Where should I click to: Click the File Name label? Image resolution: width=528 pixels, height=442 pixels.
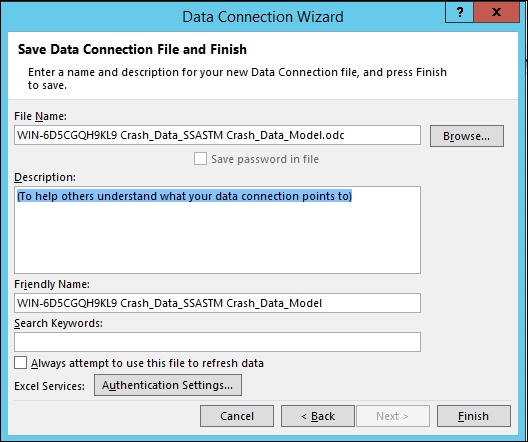click(40, 116)
